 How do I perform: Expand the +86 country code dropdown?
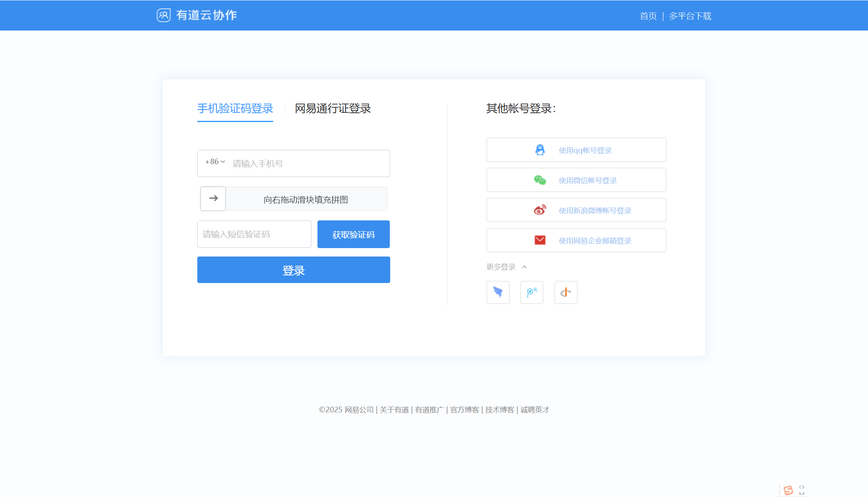tap(214, 163)
